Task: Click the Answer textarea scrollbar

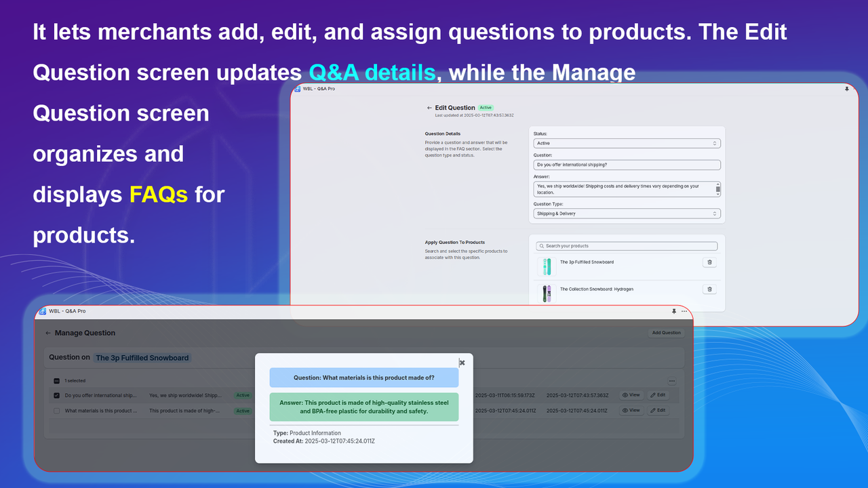Action: coord(718,189)
